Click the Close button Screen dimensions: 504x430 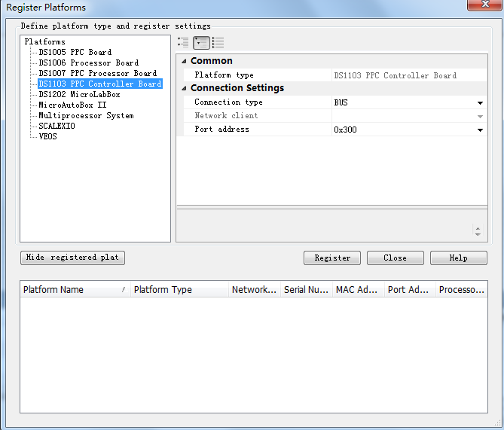click(396, 258)
